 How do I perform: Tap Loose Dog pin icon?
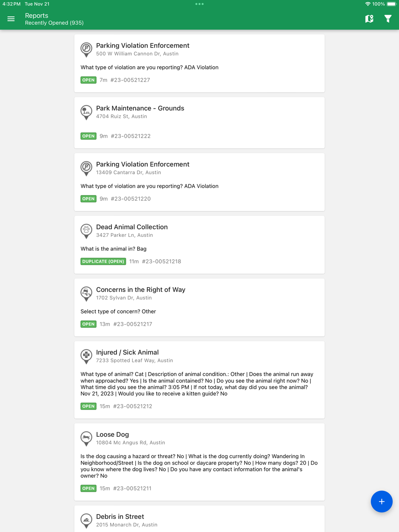coord(86,438)
